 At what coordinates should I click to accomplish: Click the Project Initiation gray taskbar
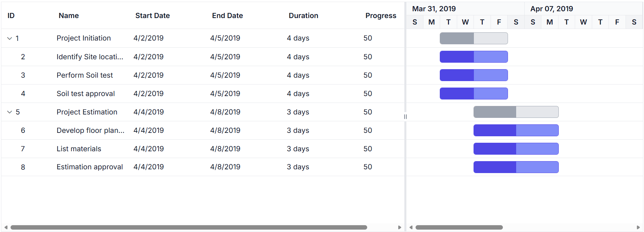474,38
